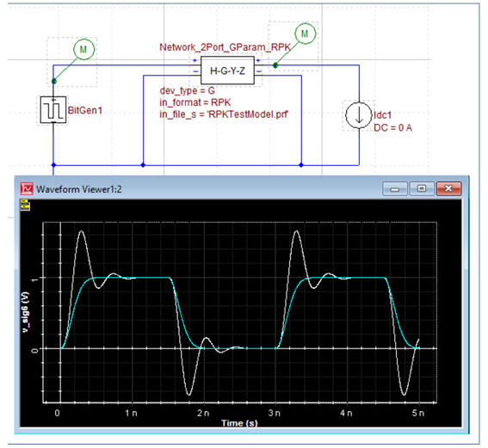Click the measurement probe M near BitGen1
The image size is (488, 448).
[83, 49]
